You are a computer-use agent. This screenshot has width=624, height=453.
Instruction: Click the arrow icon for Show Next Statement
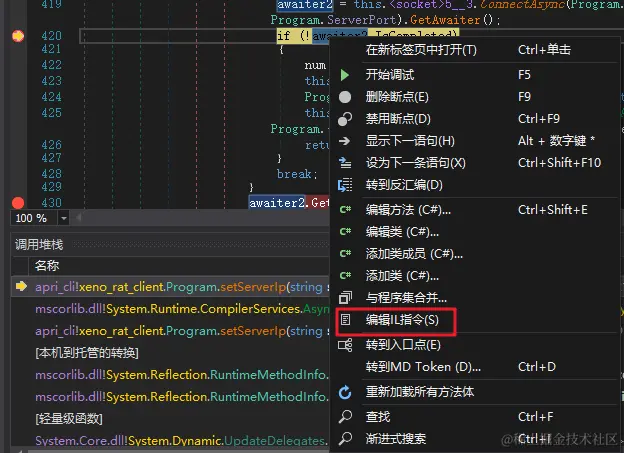coord(345,141)
